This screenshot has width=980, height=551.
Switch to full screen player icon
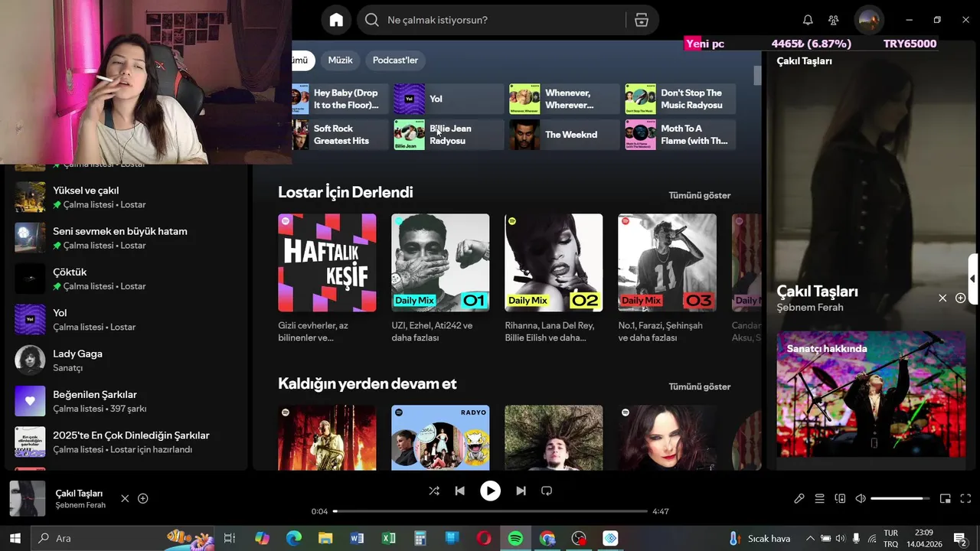coord(966,498)
